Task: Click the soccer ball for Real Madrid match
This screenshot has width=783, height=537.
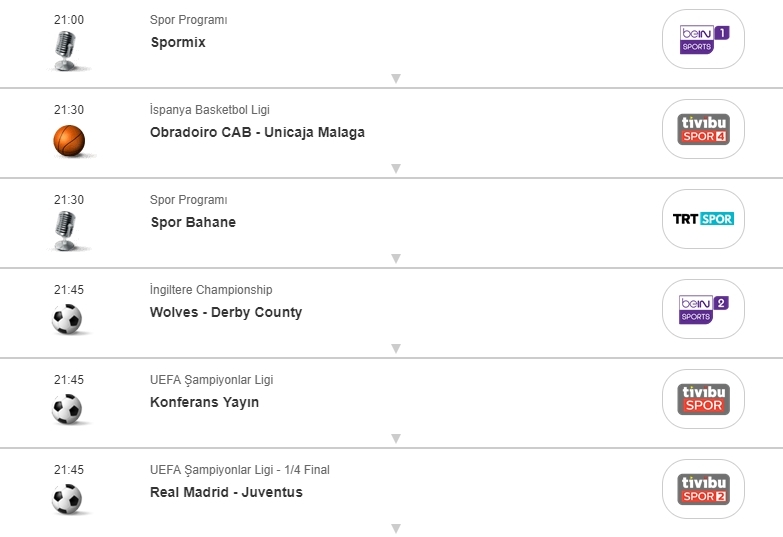Action: tap(67, 499)
